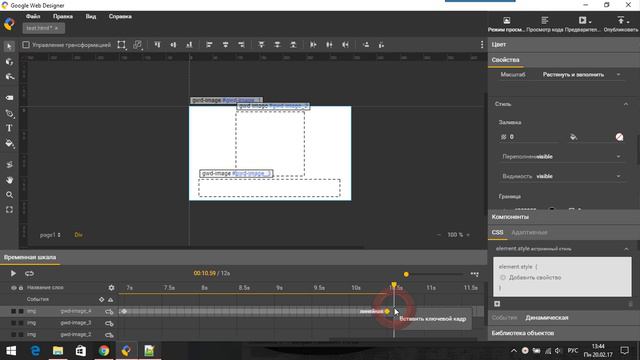Switch to the Adaptive tab
The height and width of the screenshot is (360, 640).
coord(529,232)
